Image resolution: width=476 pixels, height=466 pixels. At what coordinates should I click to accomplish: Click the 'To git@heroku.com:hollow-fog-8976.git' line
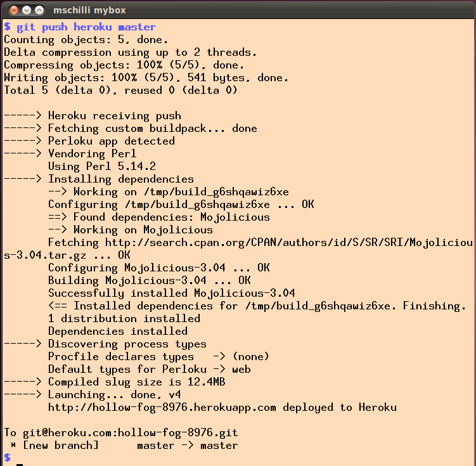pos(121,432)
